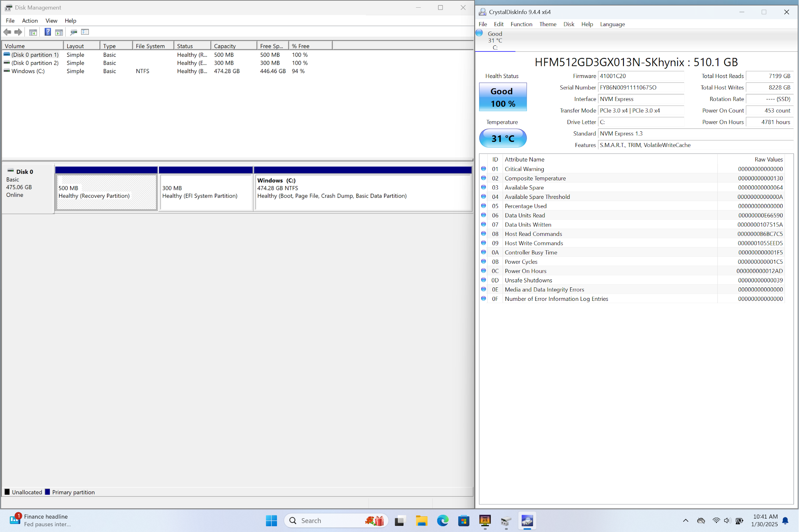This screenshot has height=532, width=799.
Task: Open Help via blue question mark icon
Action: point(48,32)
